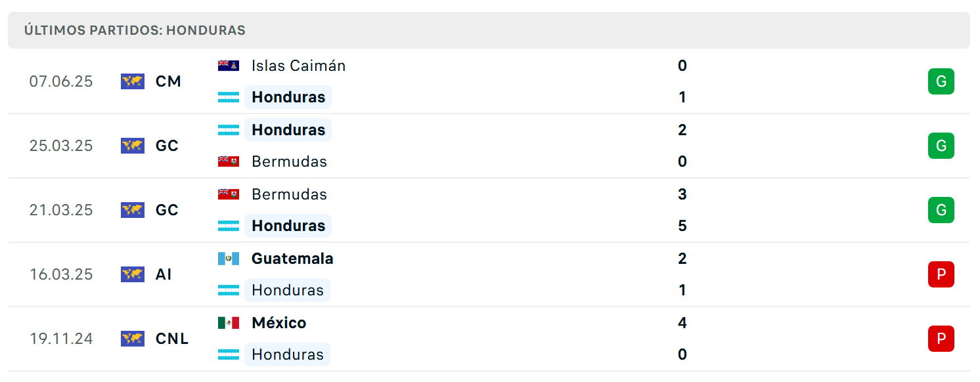Screen dimensions: 980x382
Task: Click the Guatemala flag icon
Action: pyautogui.click(x=229, y=259)
